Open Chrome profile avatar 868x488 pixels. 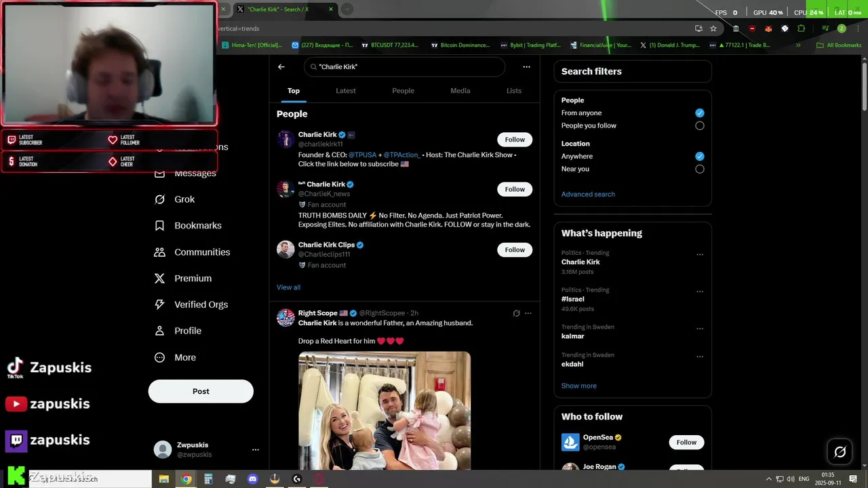pyautogui.click(x=842, y=28)
